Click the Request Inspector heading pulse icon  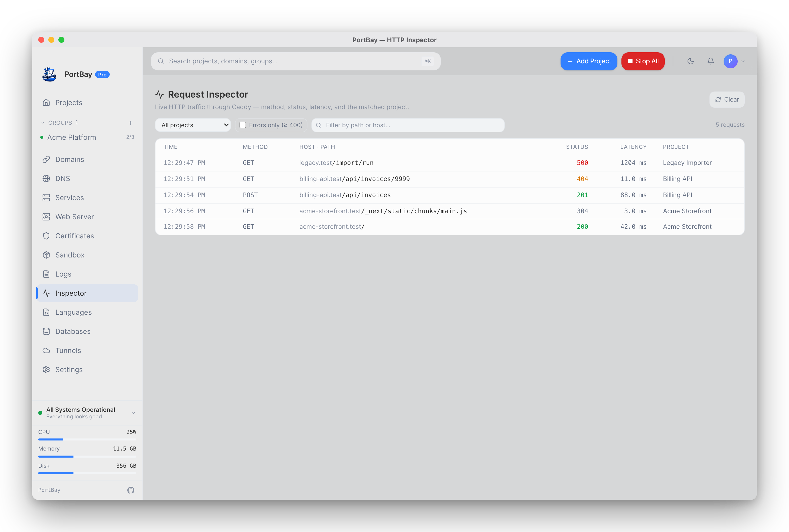coord(160,94)
